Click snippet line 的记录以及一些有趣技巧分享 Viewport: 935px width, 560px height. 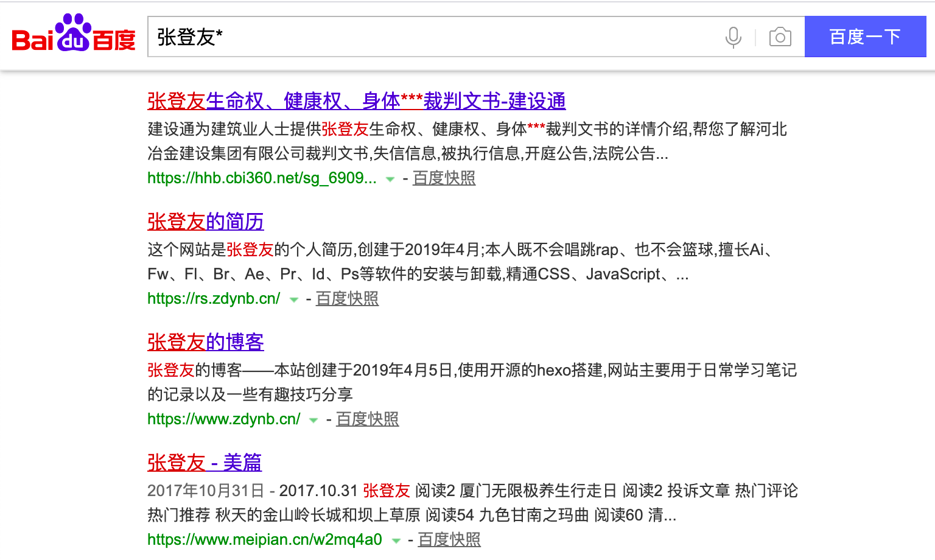250,395
